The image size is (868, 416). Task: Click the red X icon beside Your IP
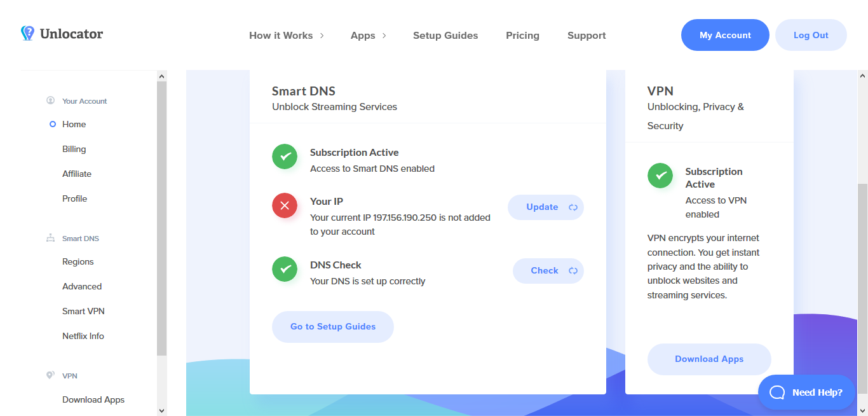(x=285, y=205)
